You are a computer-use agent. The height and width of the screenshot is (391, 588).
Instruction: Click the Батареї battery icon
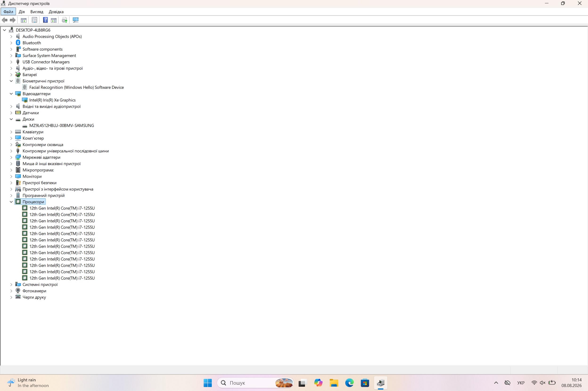[18, 75]
